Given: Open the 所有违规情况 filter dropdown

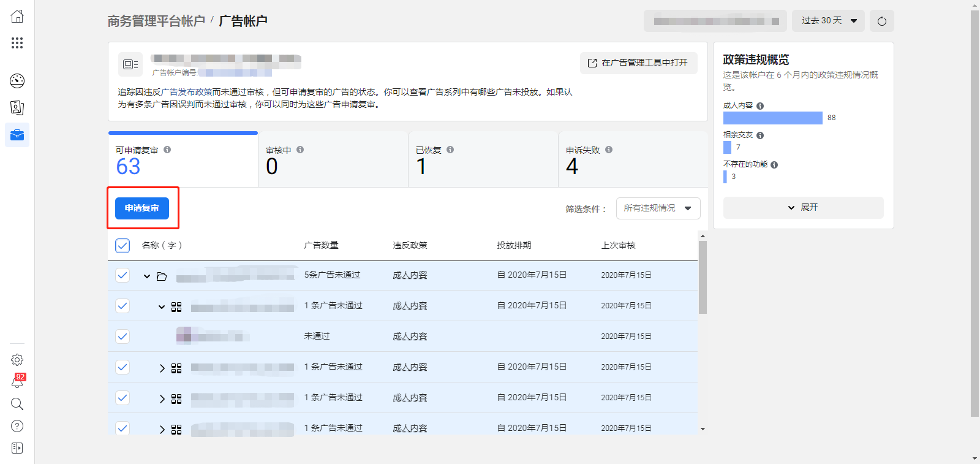Looking at the screenshot, I should coord(658,208).
